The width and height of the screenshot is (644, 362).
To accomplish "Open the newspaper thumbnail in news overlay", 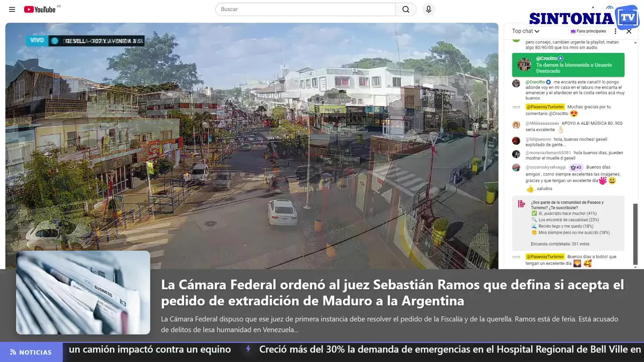I will 83,293.
